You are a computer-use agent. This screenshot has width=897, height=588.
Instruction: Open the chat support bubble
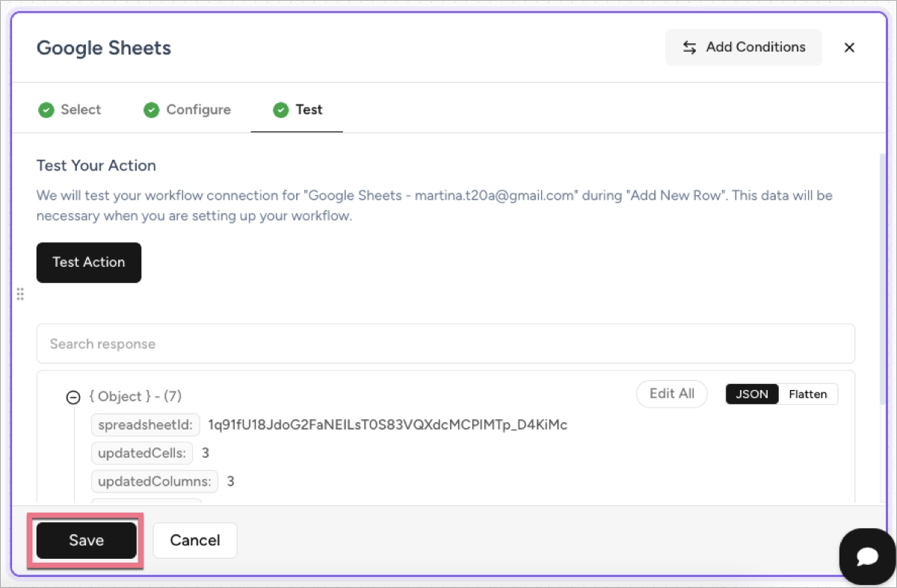pos(866,556)
